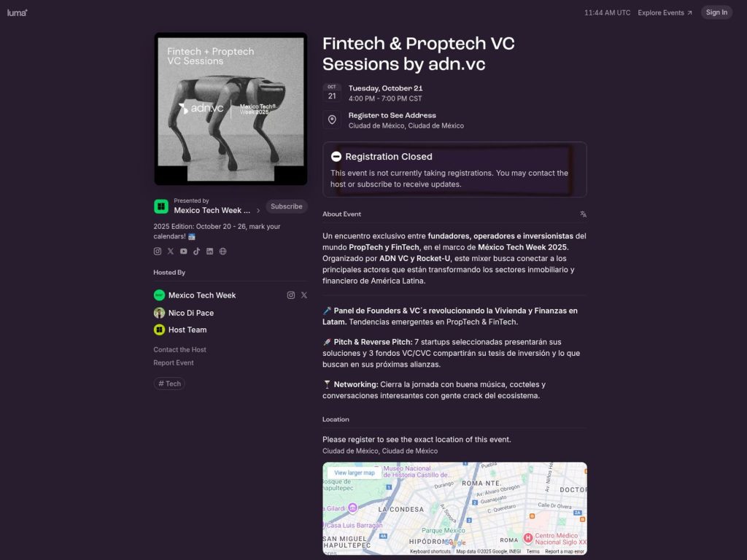Image resolution: width=747 pixels, height=560 pixels.
Task: Open the TikTok profile icon
Action: [x=197, y=251]
